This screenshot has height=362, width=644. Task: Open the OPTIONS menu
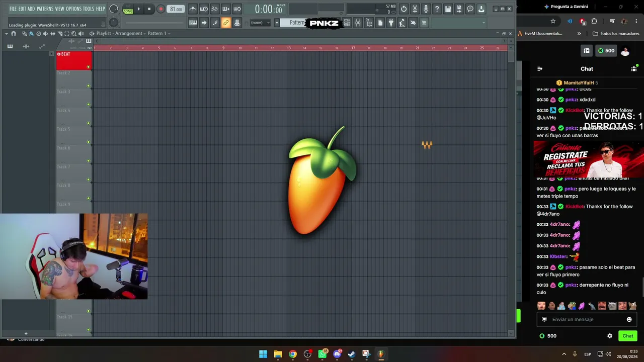tap(73, 9)
